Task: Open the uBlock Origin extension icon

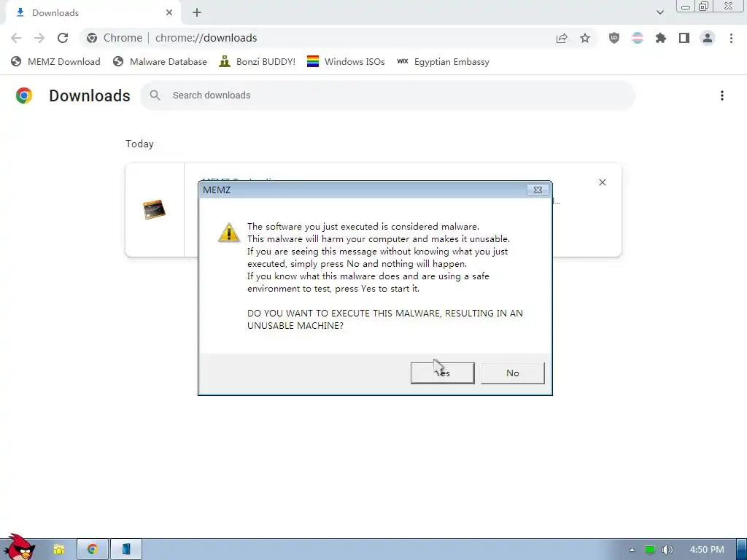Action: point(614,38)
